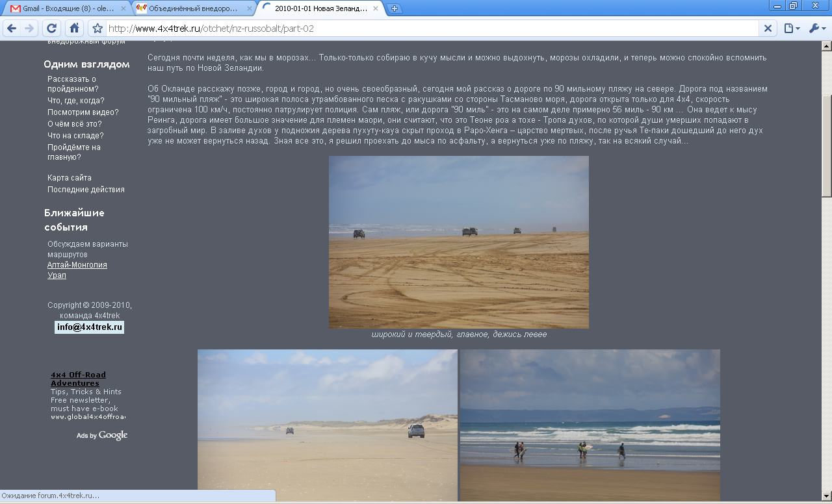Open the new tab plus button
The height and width of the screenshot is (504, 832).
(395, 8)
